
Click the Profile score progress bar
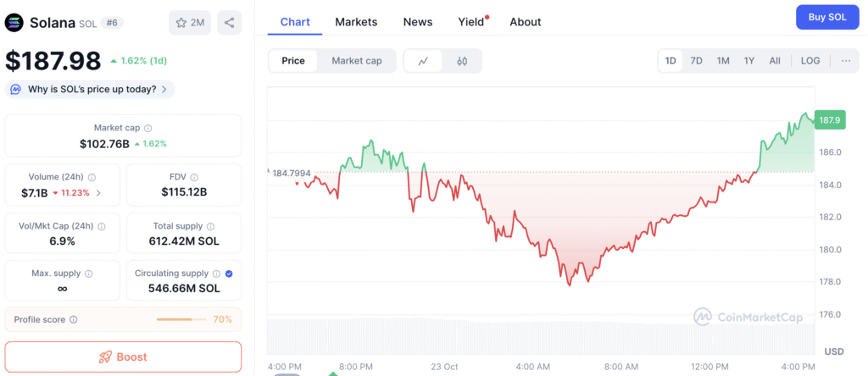[181, 319]
